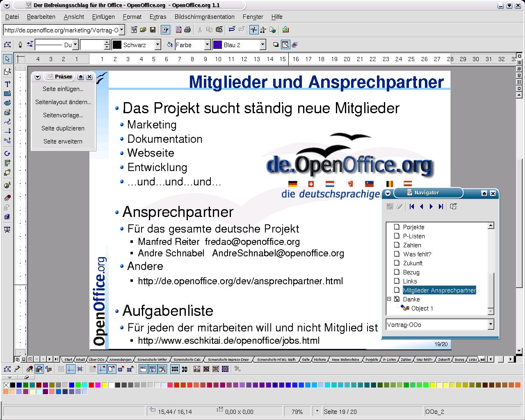This screenshot has height=420, width=525.
Task: Click the Save document icon
Action: pos(153,30)
